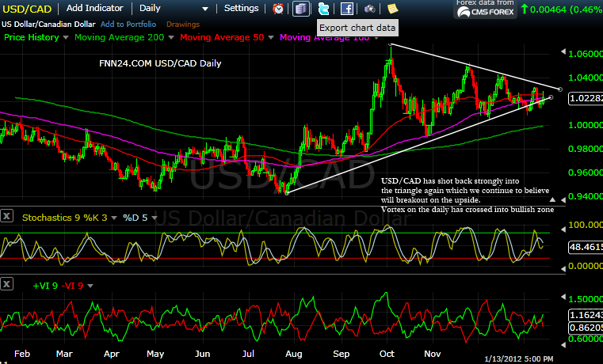The image size is (603, 364).
Task: Click the yellow sticky note icon
Action: click(x=392, y=9)
